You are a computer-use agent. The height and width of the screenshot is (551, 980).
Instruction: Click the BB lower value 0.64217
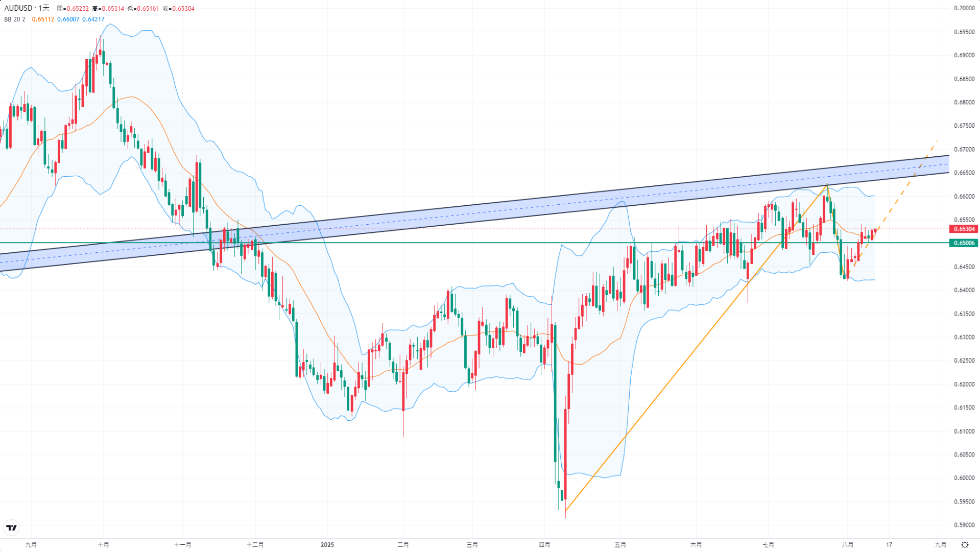pyautogui.click(x=93, y=19)
